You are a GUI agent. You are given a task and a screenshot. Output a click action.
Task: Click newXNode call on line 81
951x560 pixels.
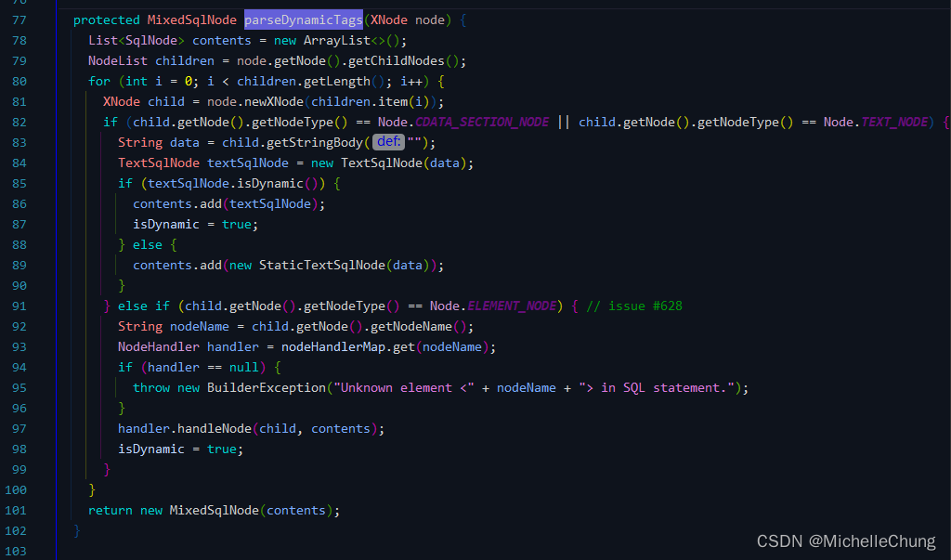274,102
